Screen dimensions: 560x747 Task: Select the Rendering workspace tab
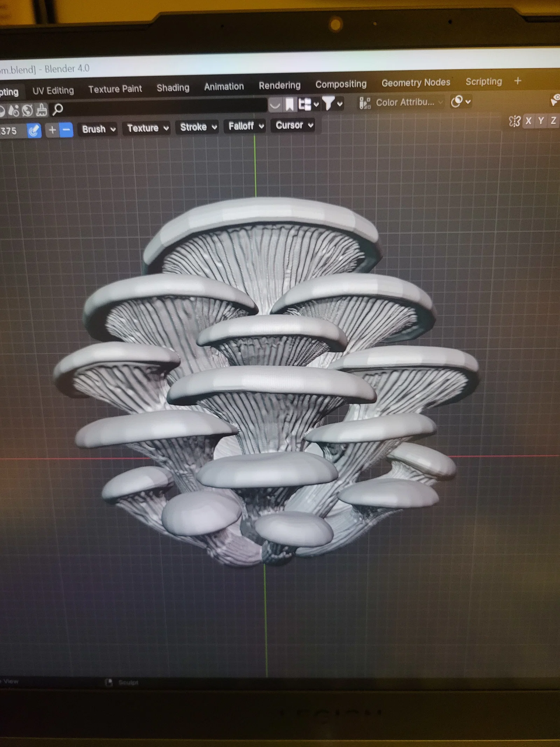280,85
